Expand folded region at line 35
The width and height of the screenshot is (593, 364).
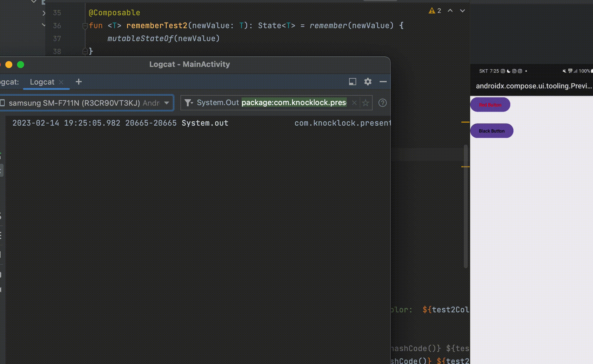tap(44, 13)
